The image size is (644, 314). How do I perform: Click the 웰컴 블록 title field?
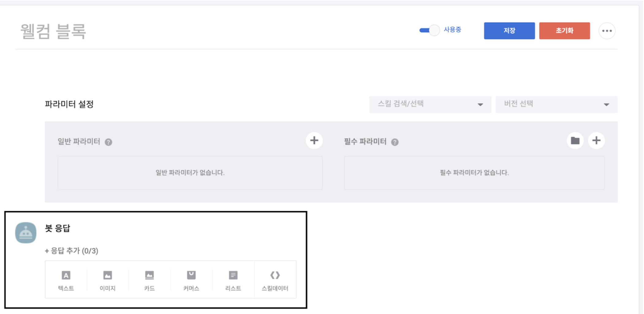coord(53,31)
